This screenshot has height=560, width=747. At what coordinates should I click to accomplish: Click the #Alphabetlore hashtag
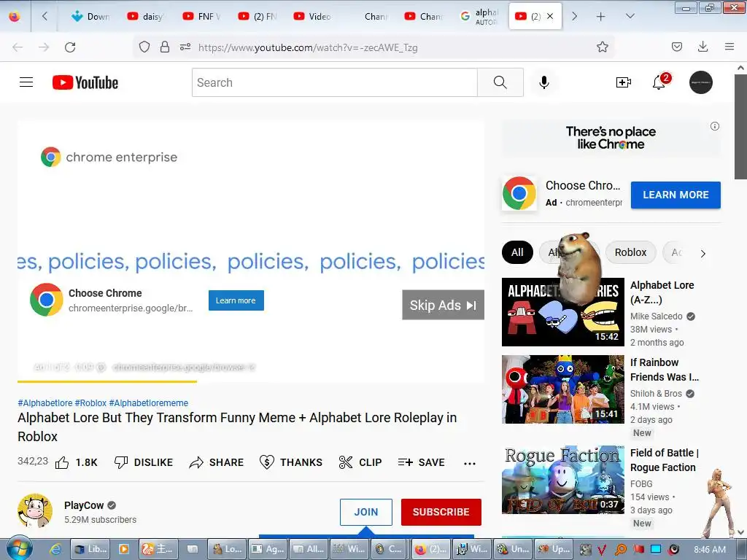pyautogui.click(x=44, y=402)
